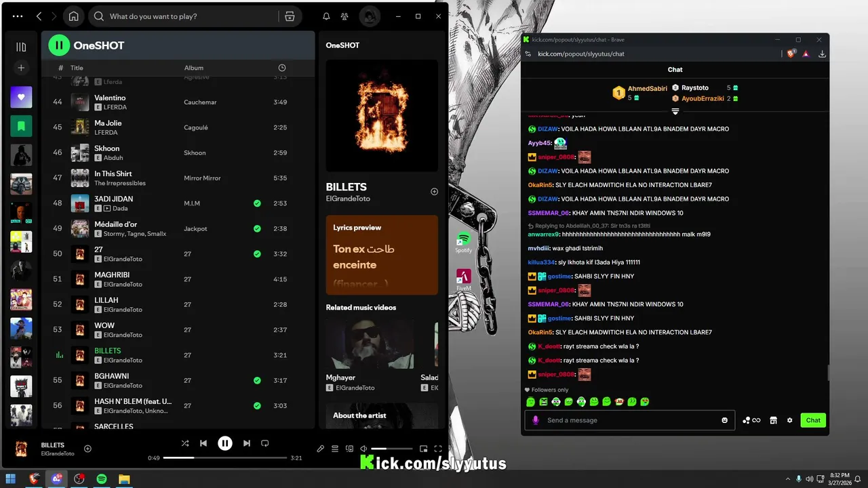The image size is (868, 488).
Task: Open artist Abduh under Skhoon
Action: pos(113,158)
